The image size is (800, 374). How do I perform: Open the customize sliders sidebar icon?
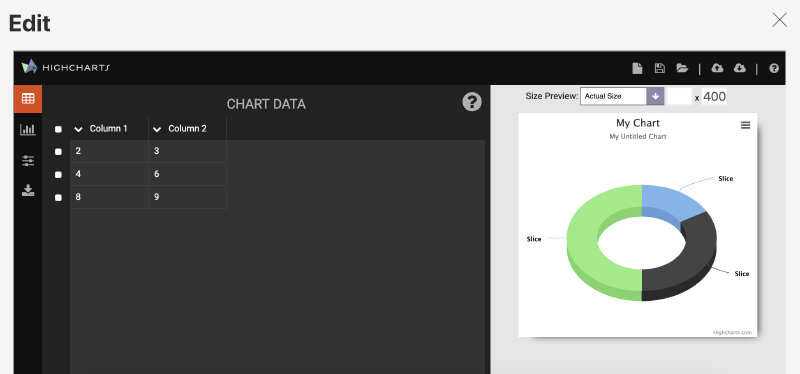[x=28, y=161]
